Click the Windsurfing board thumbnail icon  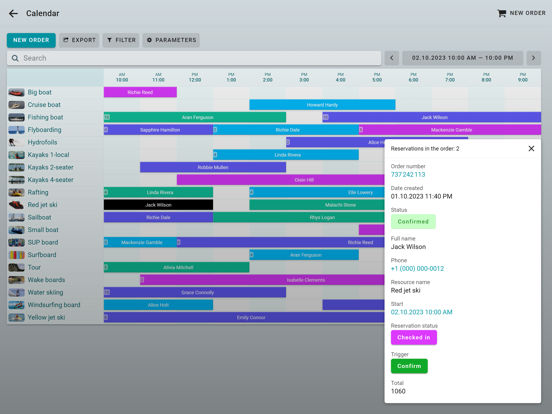pyautogui.click(x=17, y=305)
